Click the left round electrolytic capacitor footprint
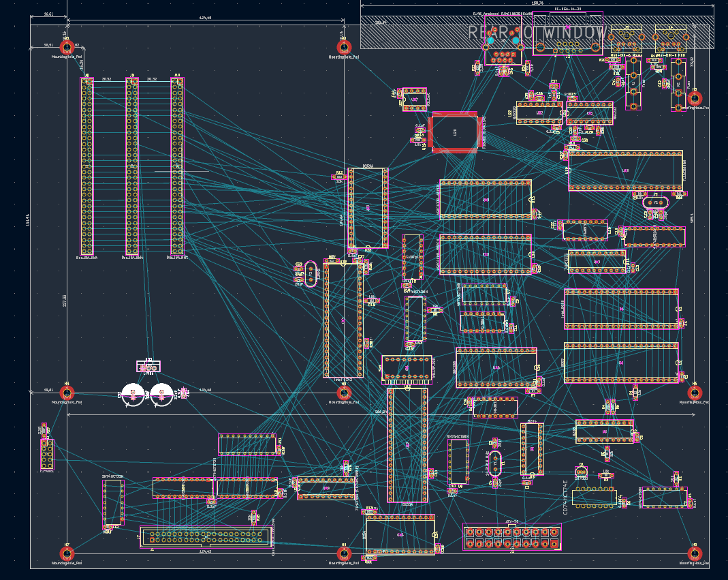Image resolution: width=728 pixels, height=580 pixels. [x=133, y=395]
